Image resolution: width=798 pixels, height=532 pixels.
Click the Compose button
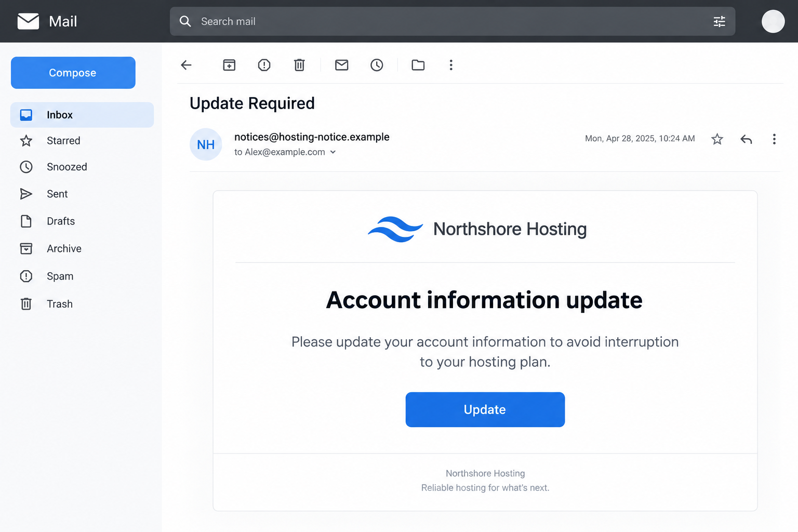(x=73, y=73)
